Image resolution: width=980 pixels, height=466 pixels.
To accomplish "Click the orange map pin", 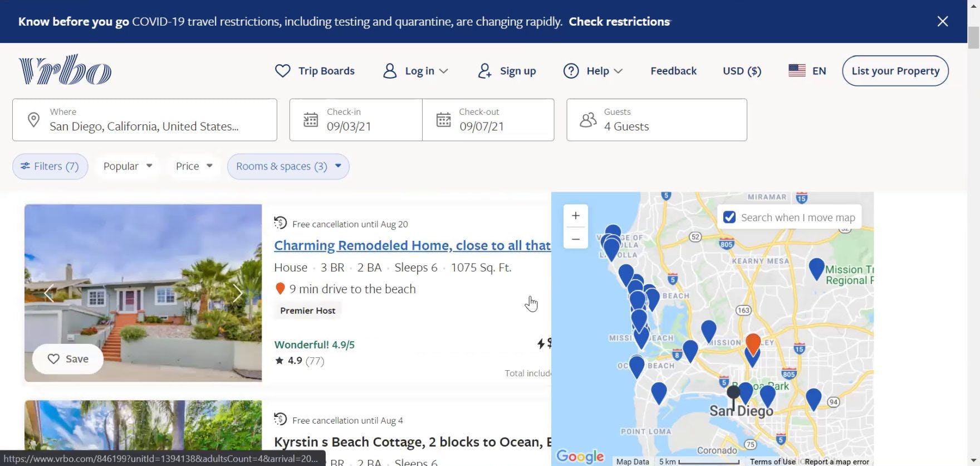I will pyautogui.click(x=753, y=342).
